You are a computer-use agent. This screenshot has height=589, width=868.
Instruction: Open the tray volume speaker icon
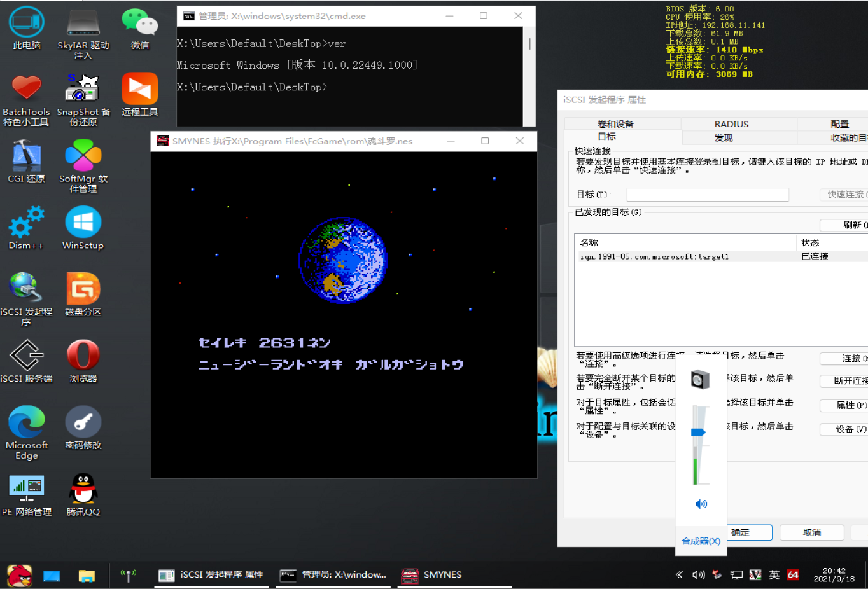[x=698, y=574]
